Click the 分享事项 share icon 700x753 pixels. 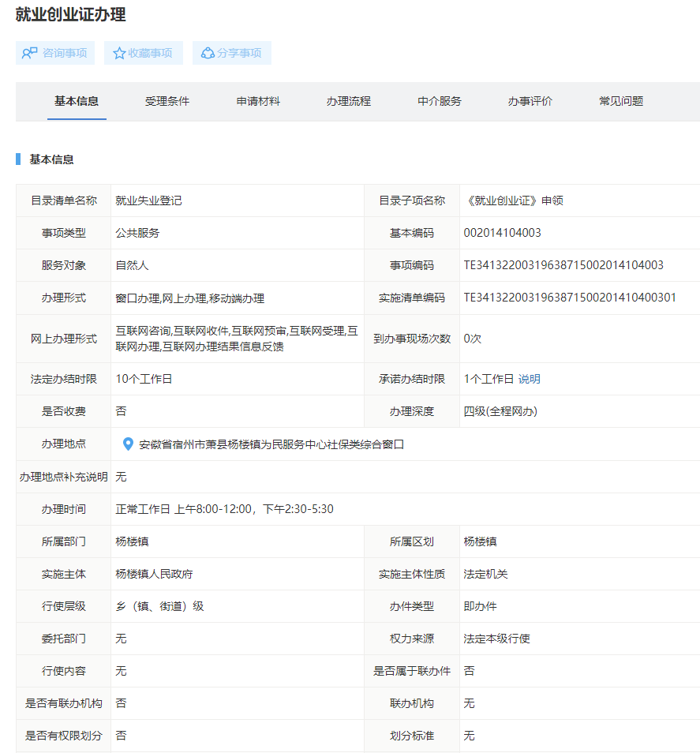click(x=208, y=53)
